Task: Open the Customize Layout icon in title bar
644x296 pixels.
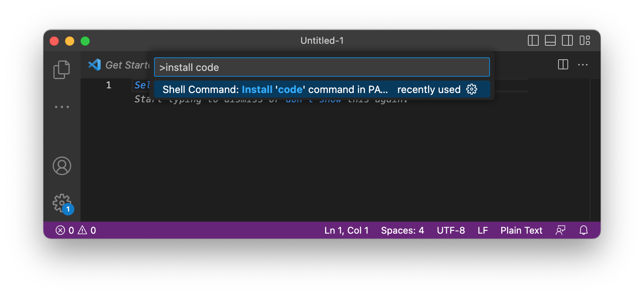Action: [584, 40]
